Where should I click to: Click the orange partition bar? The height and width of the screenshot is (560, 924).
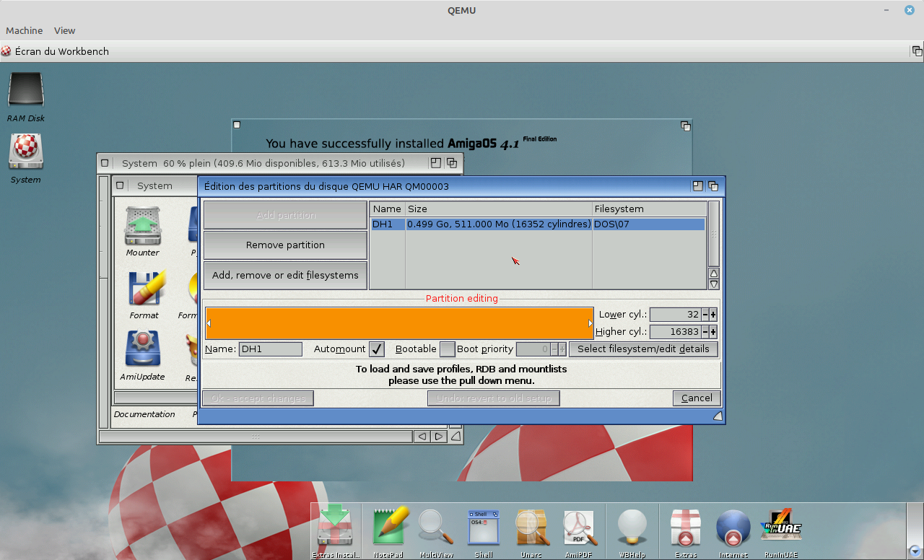click(x=400, y=323)
